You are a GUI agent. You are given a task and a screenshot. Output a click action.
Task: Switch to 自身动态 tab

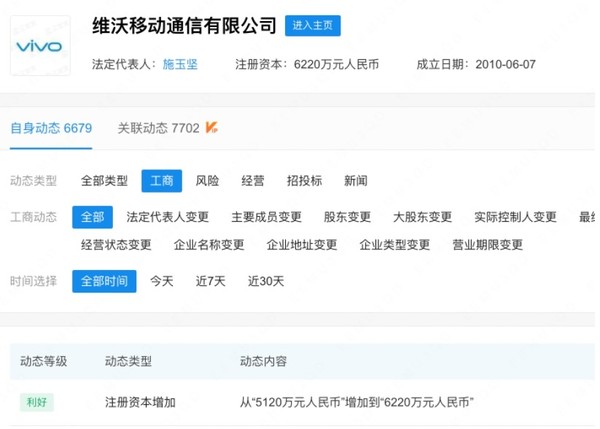51,128
